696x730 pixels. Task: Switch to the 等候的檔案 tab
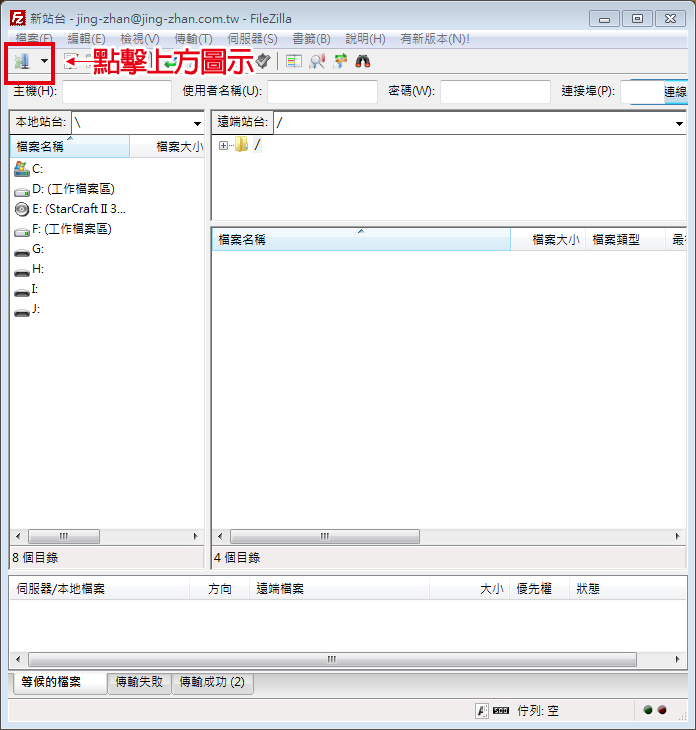[60, 682]
